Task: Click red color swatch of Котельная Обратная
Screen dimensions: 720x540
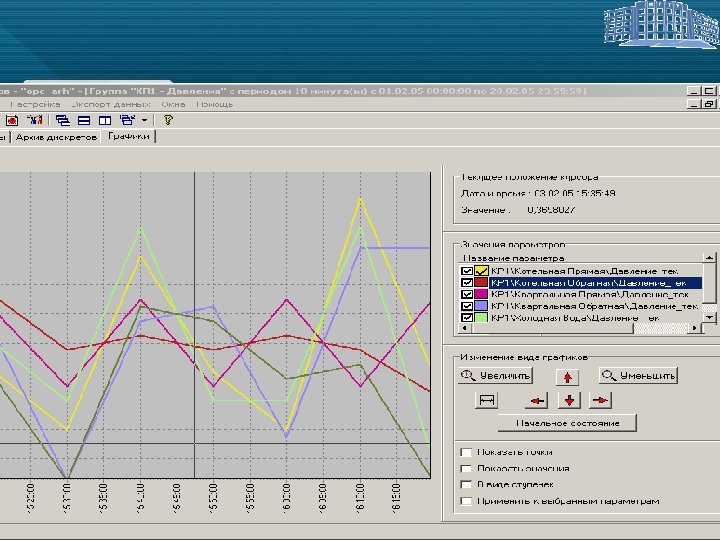Action: pyautogui.click(x=481, y=282)
